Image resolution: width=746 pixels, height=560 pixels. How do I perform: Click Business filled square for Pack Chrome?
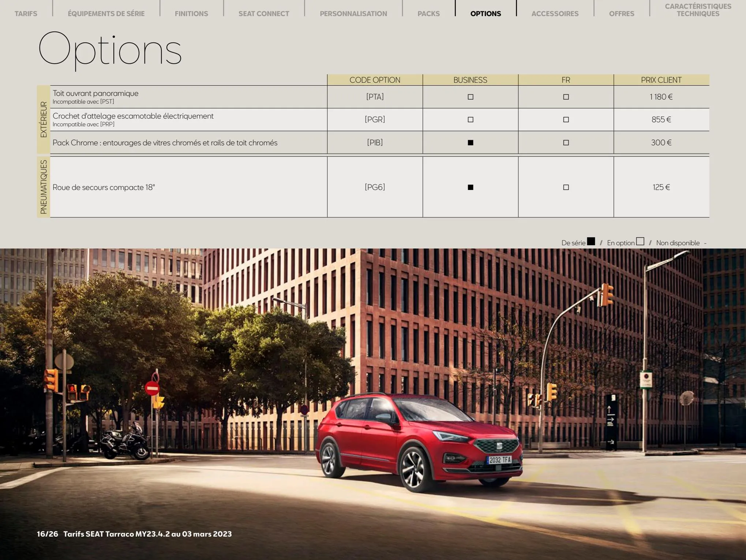point(471,143)
